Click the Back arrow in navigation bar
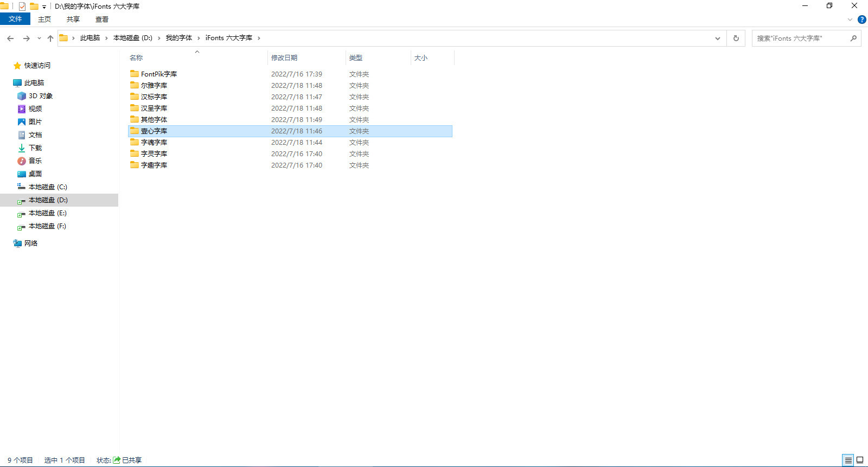 pos(10,39)
